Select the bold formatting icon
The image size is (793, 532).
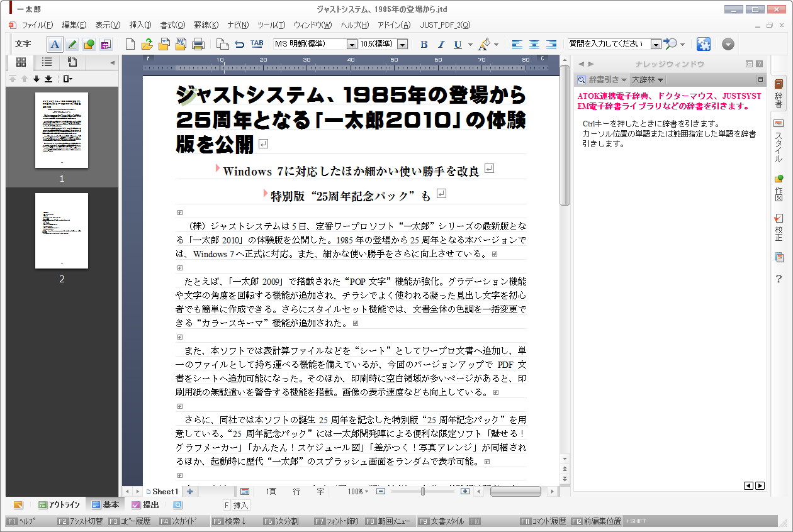click(x=424, y=44)
